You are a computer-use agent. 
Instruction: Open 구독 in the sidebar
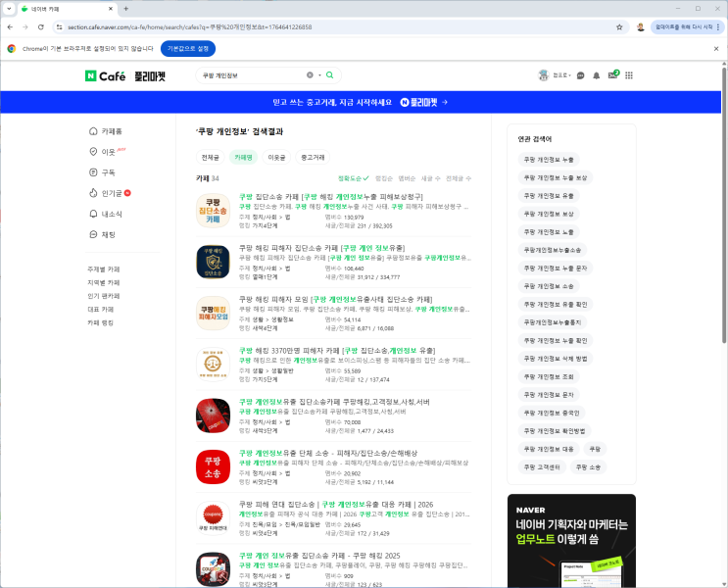pos(102,172)
